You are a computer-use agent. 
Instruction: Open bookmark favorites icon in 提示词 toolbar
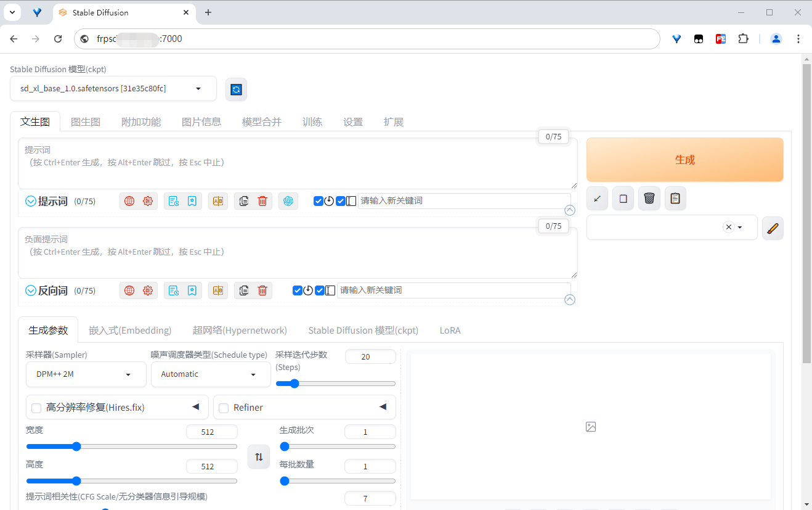pyautogui.click(x=192, y=201)
